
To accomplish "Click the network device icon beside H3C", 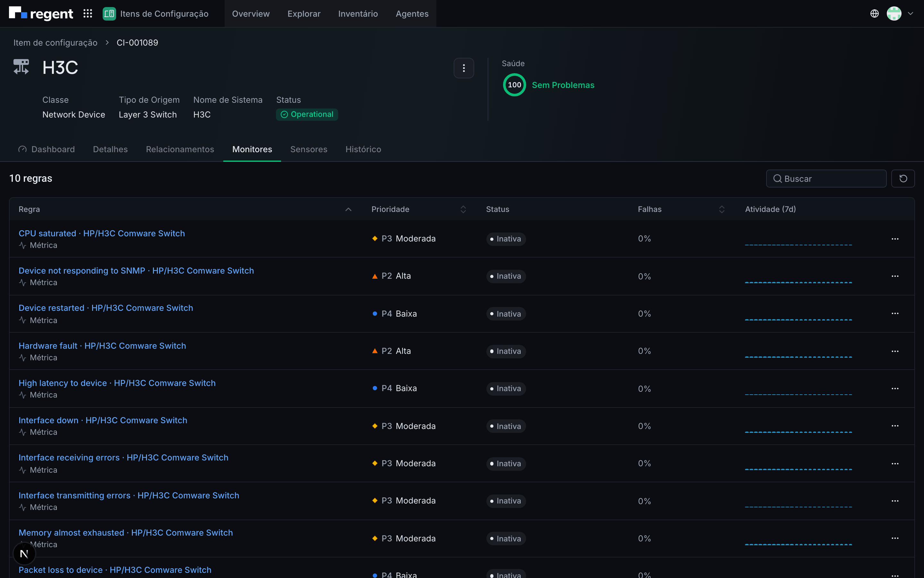I will [x=21, y=67].
